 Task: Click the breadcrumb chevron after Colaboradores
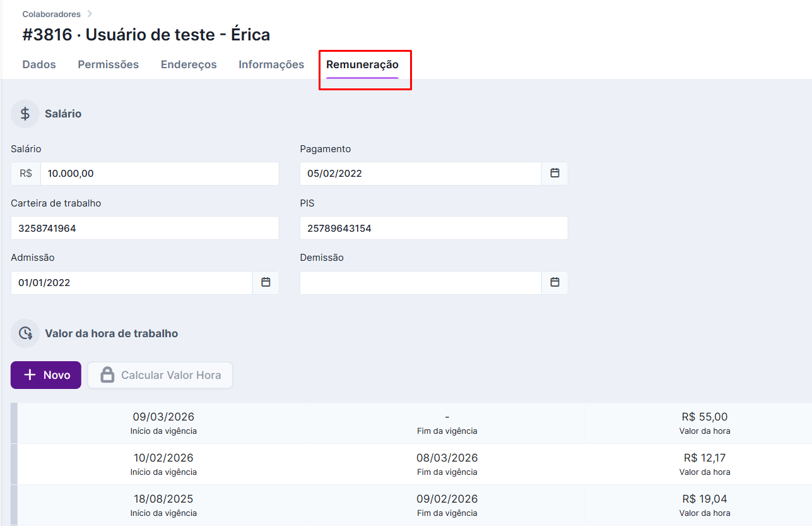click(x=90, y=14)
